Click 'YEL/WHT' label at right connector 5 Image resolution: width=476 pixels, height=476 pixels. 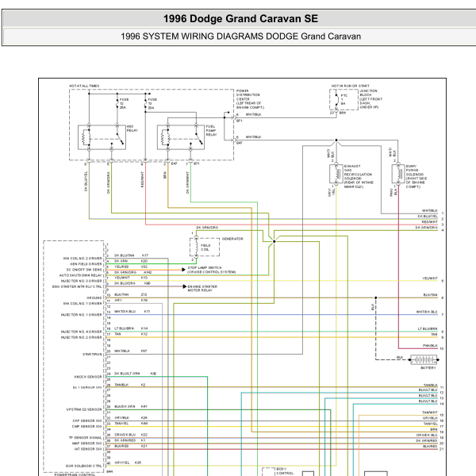429,278
